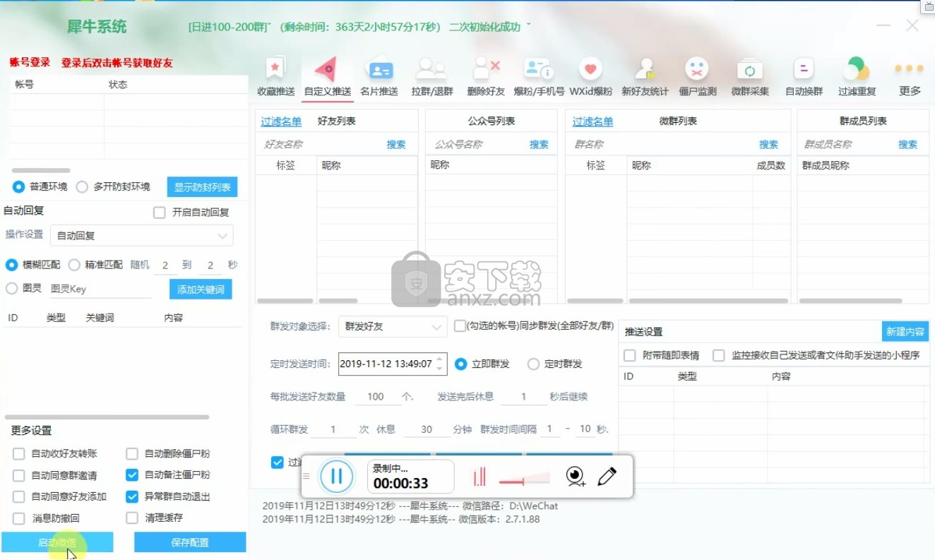Select 模糊匹配 radio option
This screenshot has width=935, height=560.
coord(11,265)
